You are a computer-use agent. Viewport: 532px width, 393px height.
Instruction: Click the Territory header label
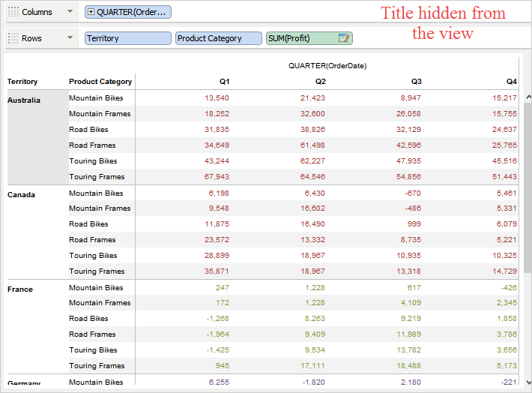(x=22, y=82)
